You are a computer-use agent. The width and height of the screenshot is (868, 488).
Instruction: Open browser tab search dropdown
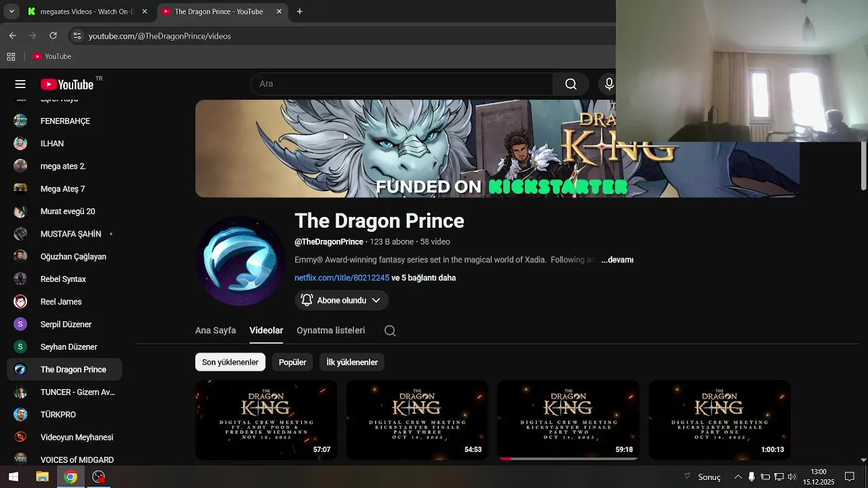point(12,12)
